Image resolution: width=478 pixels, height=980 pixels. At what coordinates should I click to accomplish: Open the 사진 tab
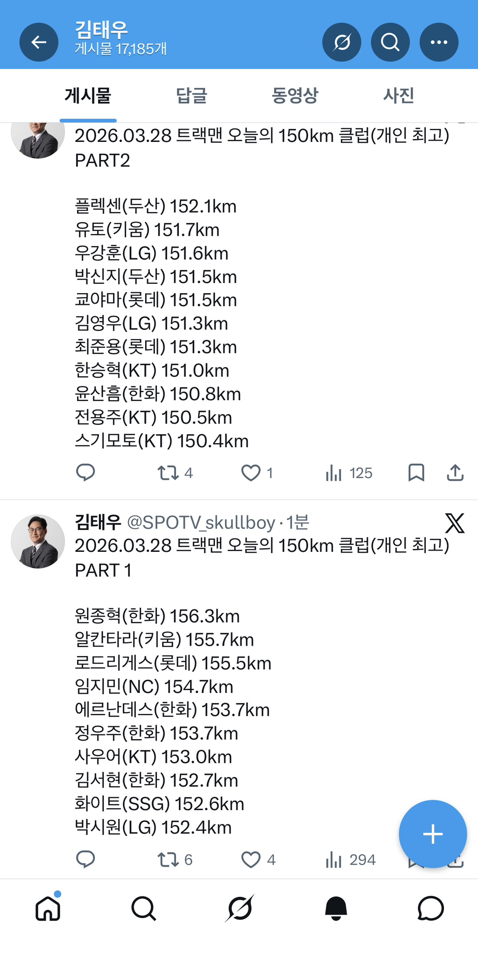(x=399, y=96)
